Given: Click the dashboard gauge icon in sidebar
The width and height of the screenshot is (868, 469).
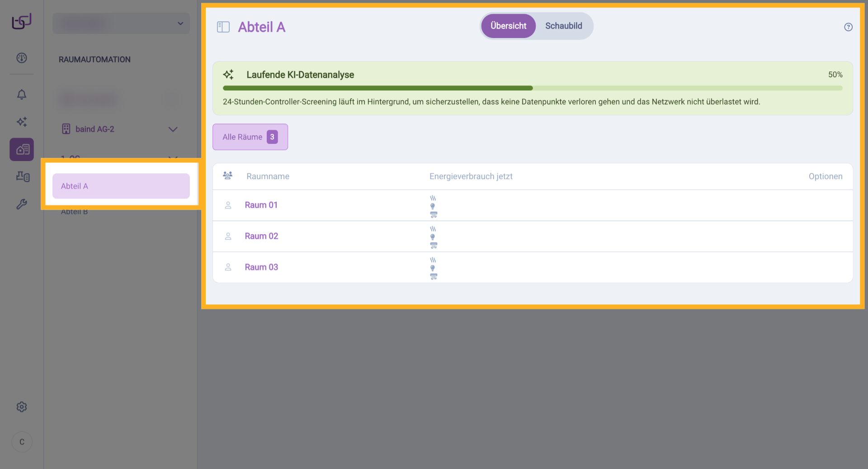Looking at the screenshot, I should tap(22, 58).
